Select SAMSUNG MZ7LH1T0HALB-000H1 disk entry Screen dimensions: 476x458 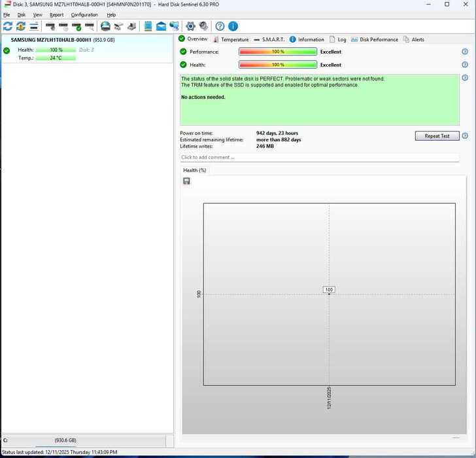pyautogui.click(x=87, y=48)
